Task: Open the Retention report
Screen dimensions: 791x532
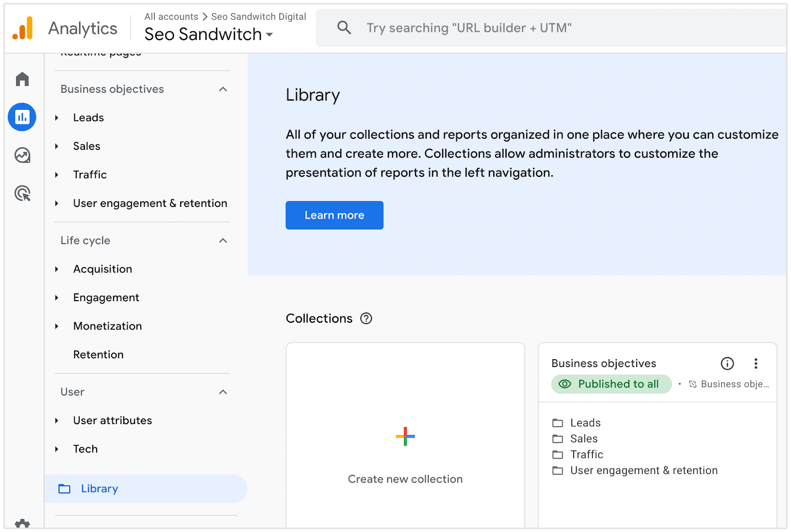Action: tap(98, 355)
